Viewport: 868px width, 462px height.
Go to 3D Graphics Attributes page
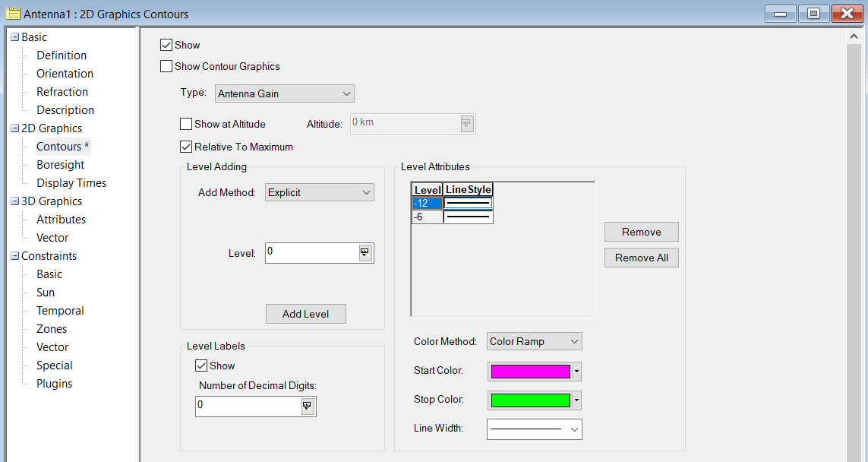click(62, 220)
